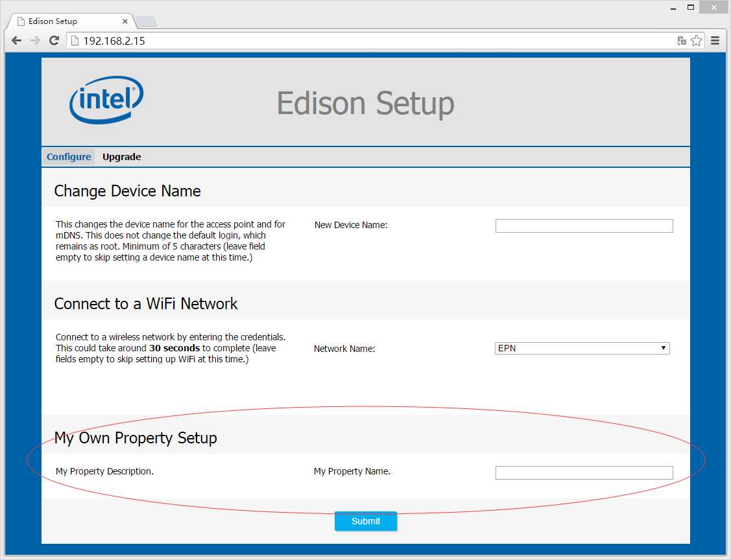Switch to the Configure tab

(x=69, y=157)
